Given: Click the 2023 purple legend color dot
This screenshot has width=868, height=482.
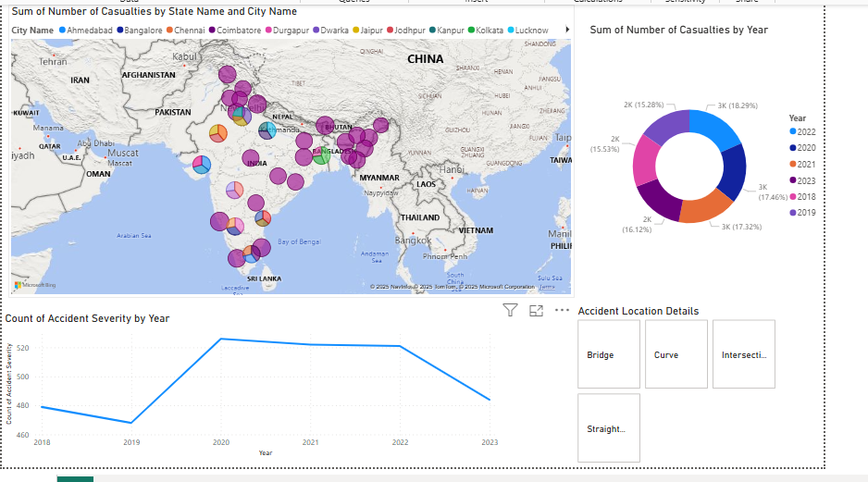Looking at the screenshot, I should click(x=792, y=180).
